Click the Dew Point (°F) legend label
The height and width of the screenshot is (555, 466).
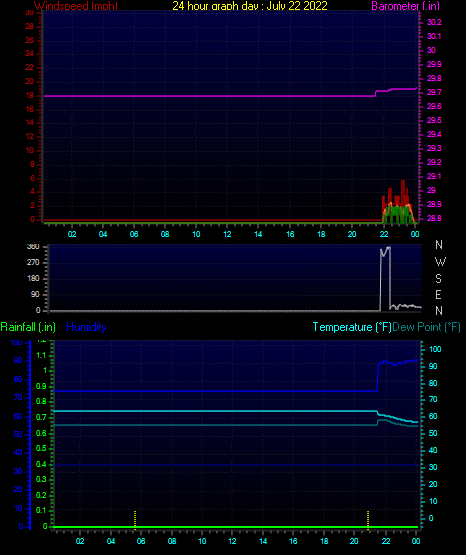tap(426, 327)
